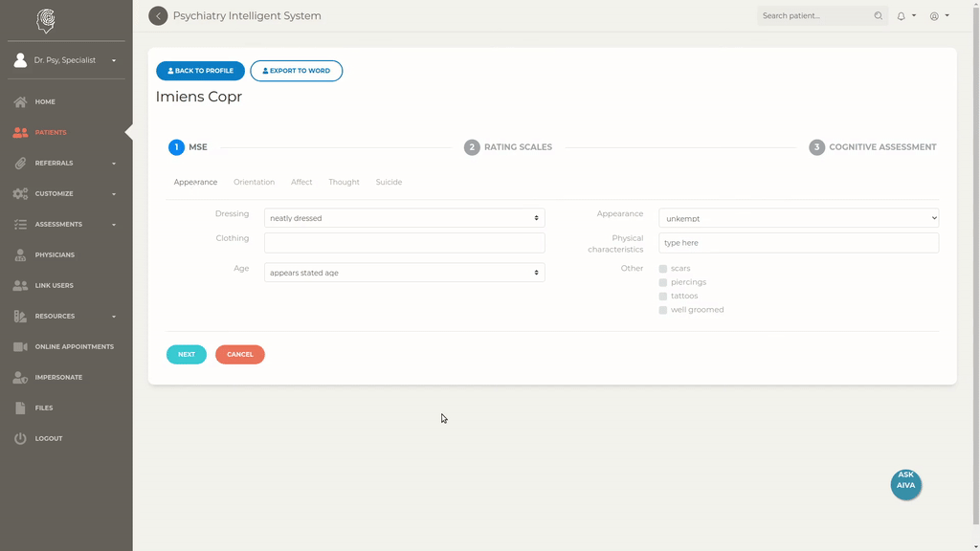Viewport: 980px width, 551px height.
Task: Switch to the Orientation tab
Action: [254, 182]
